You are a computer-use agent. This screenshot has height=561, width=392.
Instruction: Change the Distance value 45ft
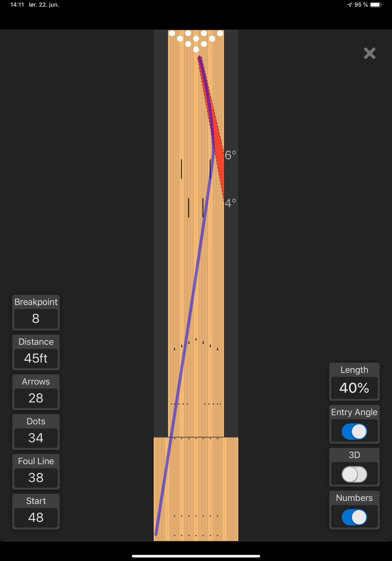click(36, 358)
